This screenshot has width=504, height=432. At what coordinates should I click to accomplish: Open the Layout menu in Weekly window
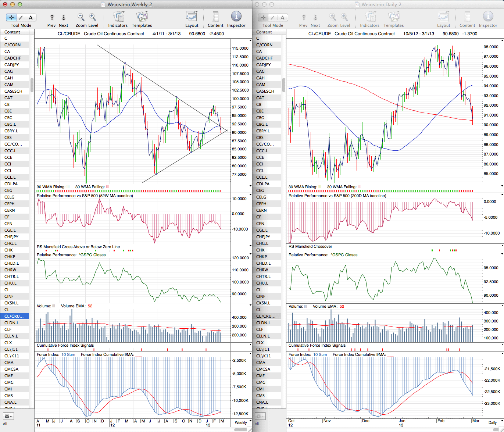click(192, 17)
